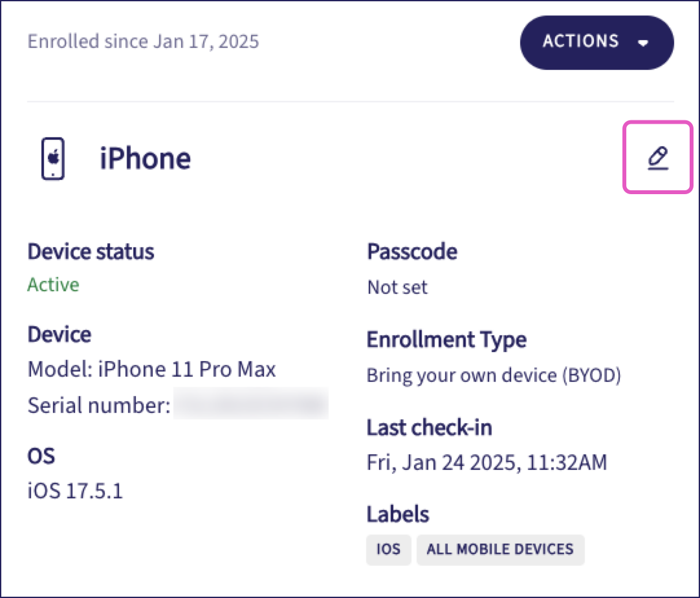The width and height of the screenshot is (700, 598).
Task: Click the Last check-in heading
Action: point(430,427)
